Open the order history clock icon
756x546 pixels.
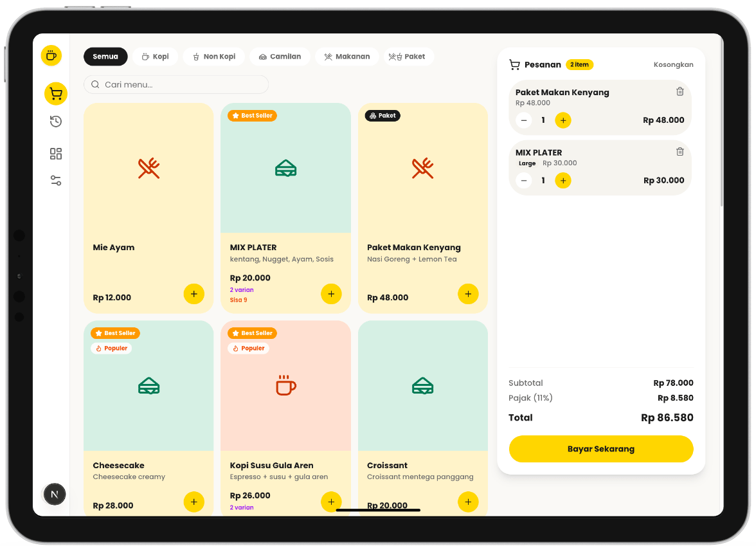click(x=56, y=122)
